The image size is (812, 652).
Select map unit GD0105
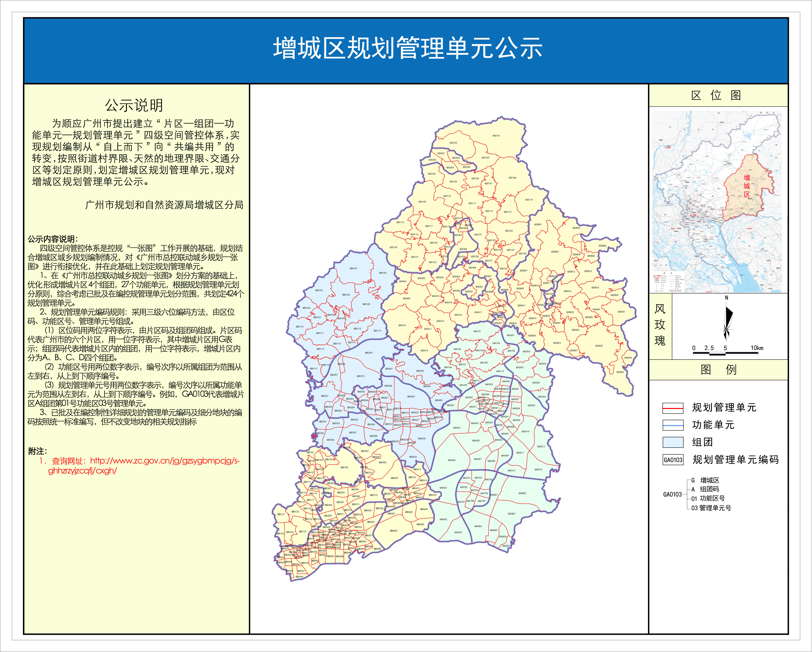pos(366,304)
